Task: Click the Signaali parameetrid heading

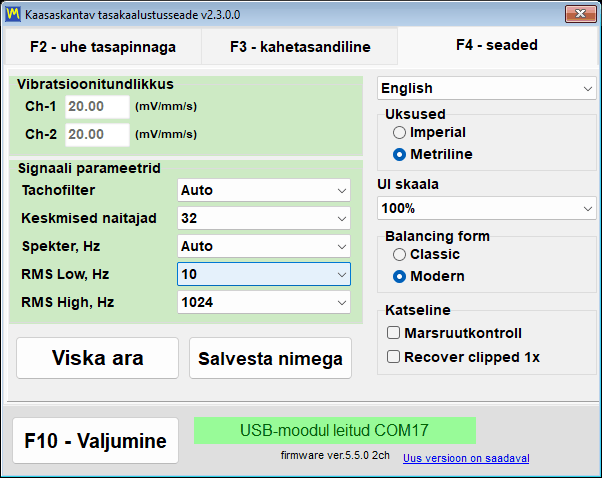Action: (x=89, y=168)
